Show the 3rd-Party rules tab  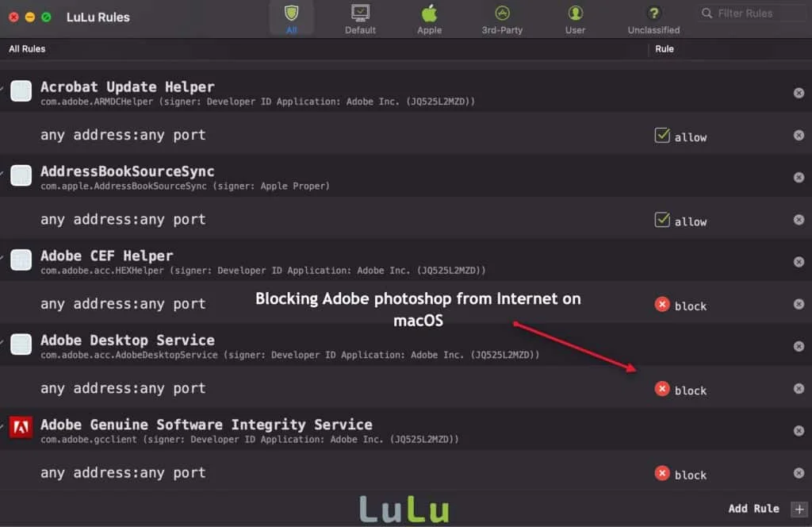coord(502,19)
